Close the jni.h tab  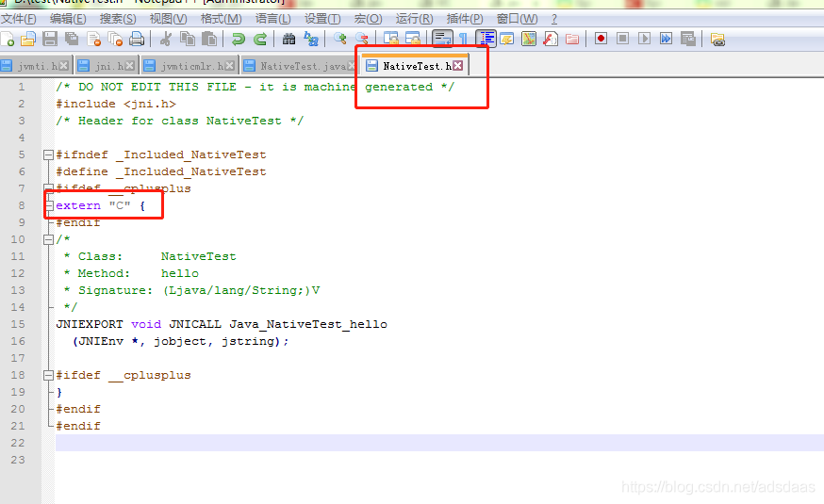tap(130, 66)
